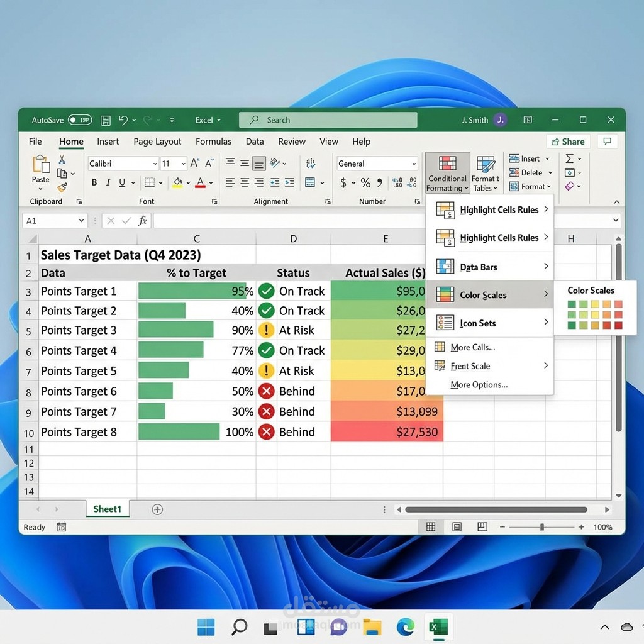This screenshot has height=644, width=644.
Task: Expand the Delete cells dropdown
Action: coord(550,172)
